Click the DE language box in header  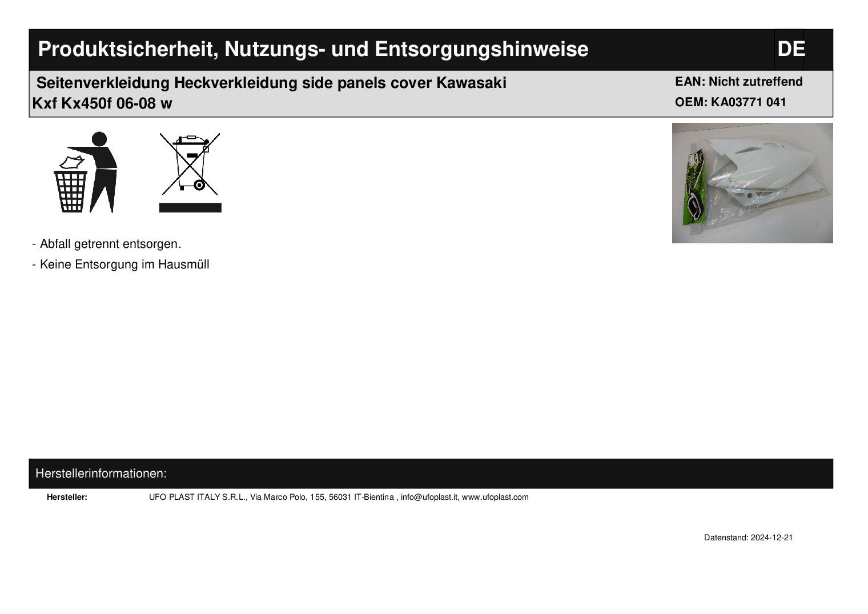tap(790, 49)
